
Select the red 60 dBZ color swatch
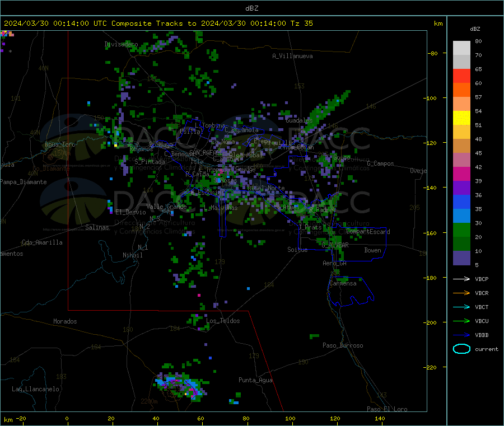(x=461, y=76)
